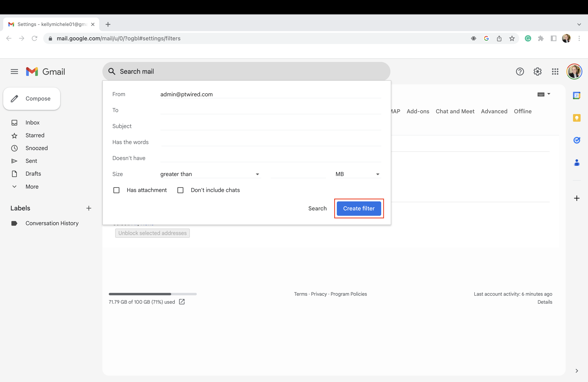588x382 pixels.
Task: Open Google Tasks in the side panel
Action: point(577,140)
